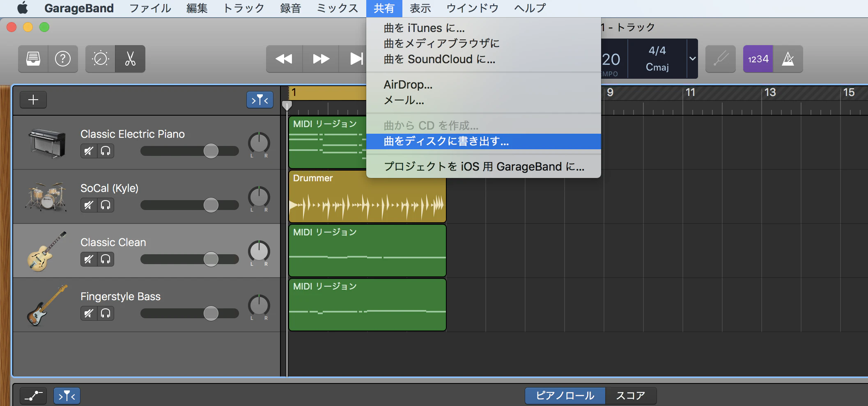This screenshot has height=406, width=868.
Task: Click Fingerstyle Bass volume slider
Action: (x=189, y=313)
